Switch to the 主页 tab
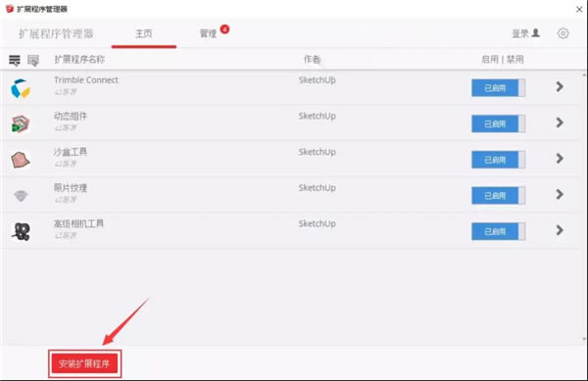Viewport: 588px width, 381px height. 144,33
